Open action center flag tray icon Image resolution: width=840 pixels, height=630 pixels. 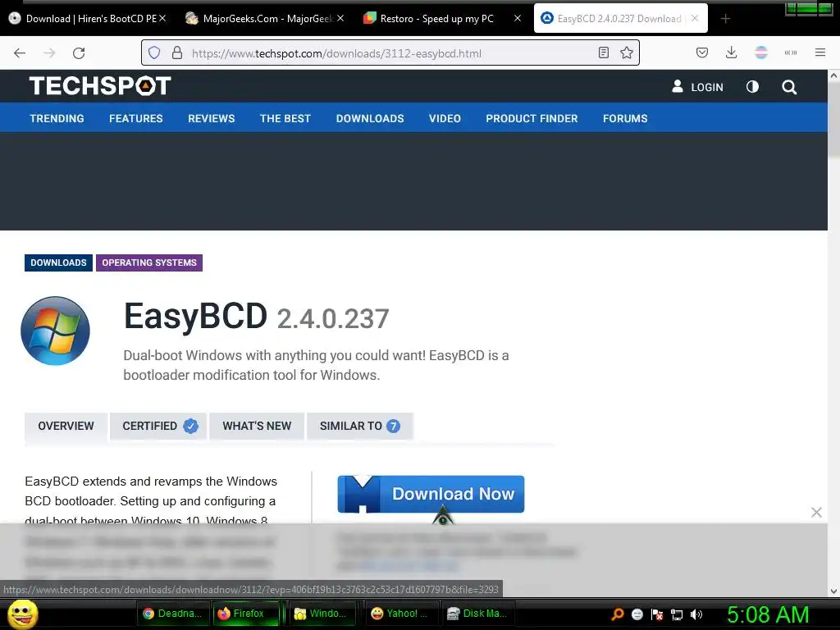(657, 614)
